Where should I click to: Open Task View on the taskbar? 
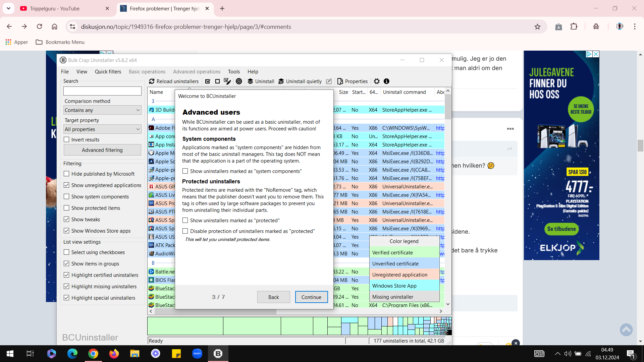click(x=30, y=354)
